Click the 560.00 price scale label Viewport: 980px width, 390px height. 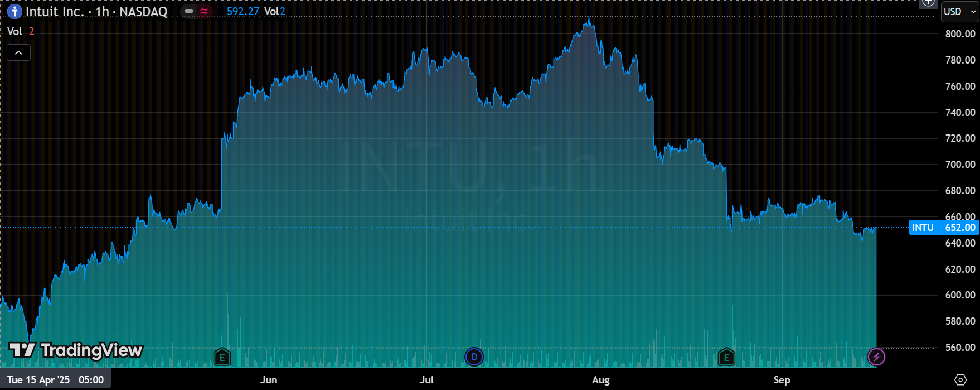pyautogui.click(x=960, y=348)
